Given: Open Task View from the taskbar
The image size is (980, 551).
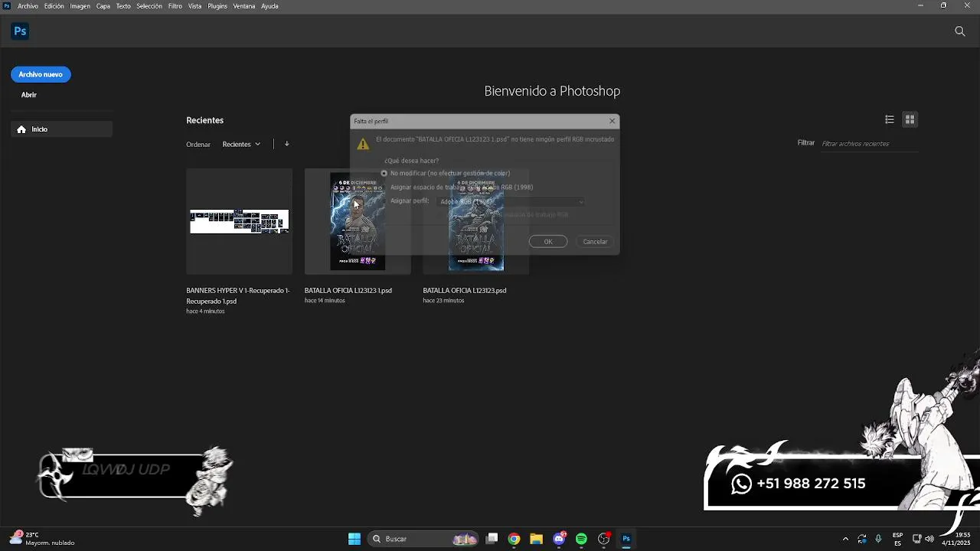Looking at the screenshot, I should pyautogui.click(x=492, y=539).
